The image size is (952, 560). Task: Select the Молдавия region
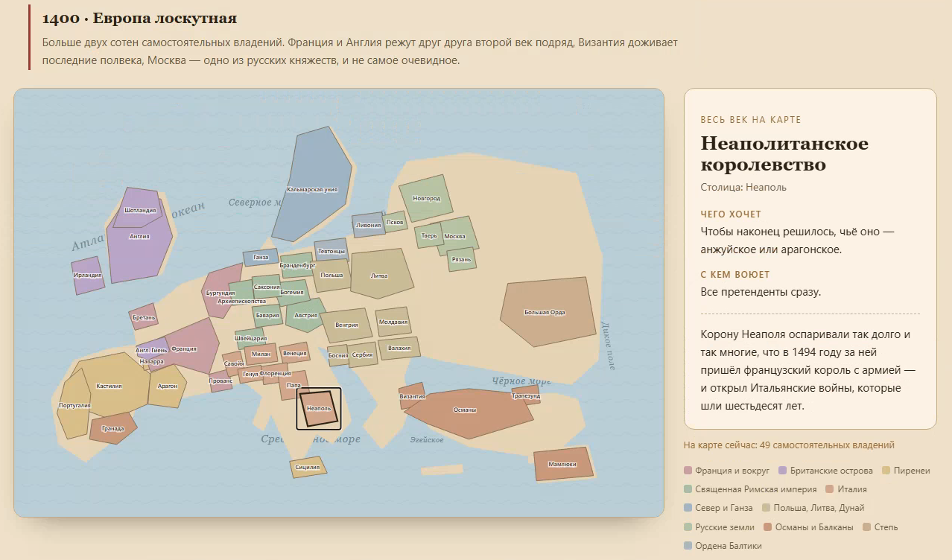tap(393, 322)
